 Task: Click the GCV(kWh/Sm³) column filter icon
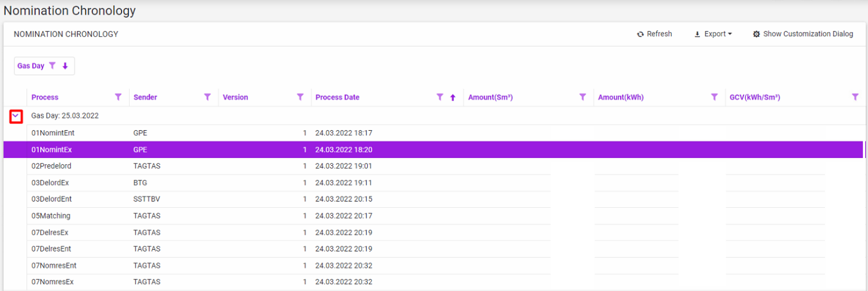tap(855, 97)
